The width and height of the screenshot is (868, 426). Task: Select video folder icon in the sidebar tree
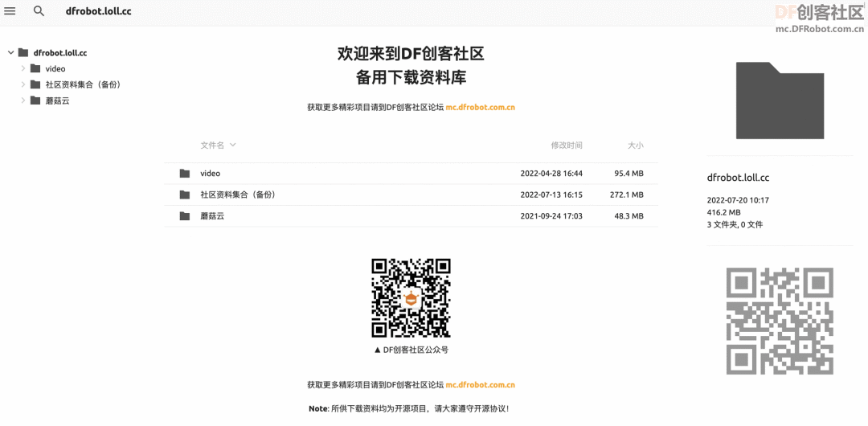35,68
